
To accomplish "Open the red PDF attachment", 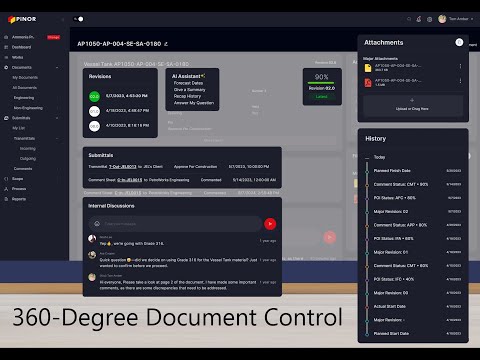I will 368,82.
